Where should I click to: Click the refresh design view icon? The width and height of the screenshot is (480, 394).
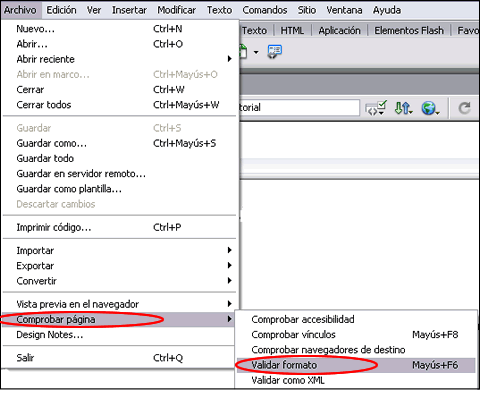tap(464, 108)
